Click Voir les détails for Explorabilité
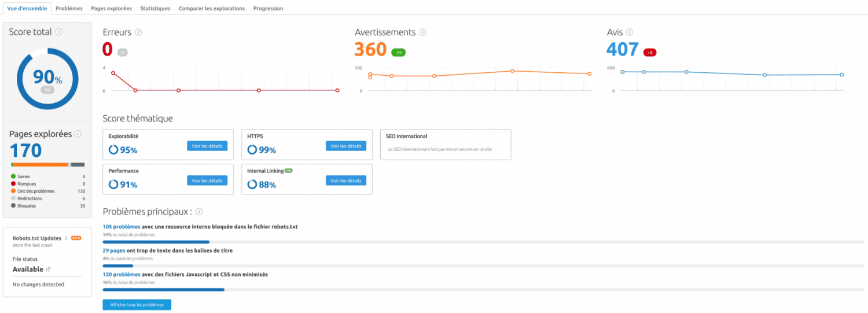Screen dimensions: 868x313 click(207, 146)
